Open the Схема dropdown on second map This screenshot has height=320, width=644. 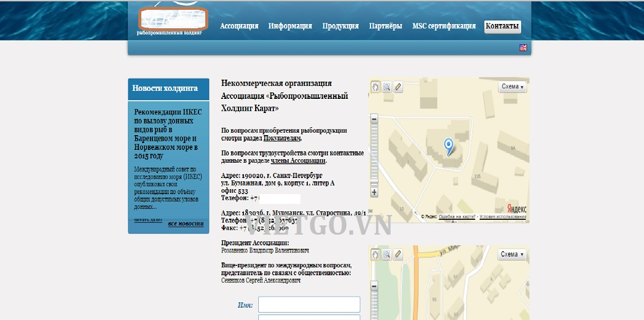pos(512,254)
